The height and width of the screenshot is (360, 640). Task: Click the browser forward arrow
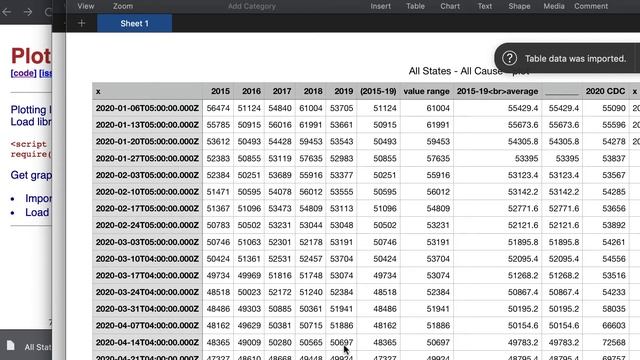coord(28,12)
